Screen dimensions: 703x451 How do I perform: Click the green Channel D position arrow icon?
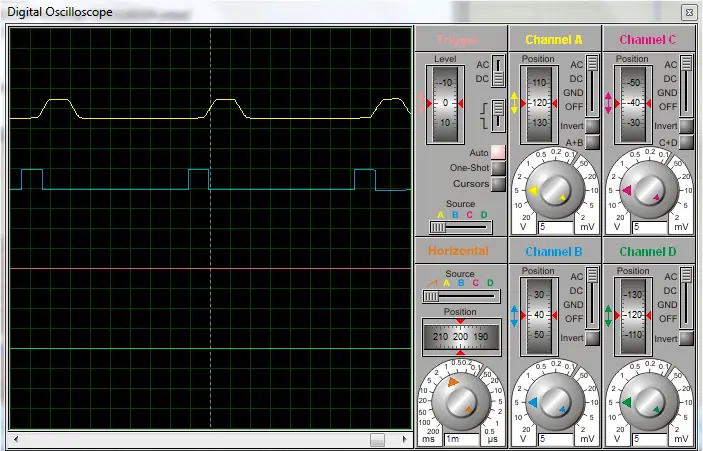tap(608, 316)
